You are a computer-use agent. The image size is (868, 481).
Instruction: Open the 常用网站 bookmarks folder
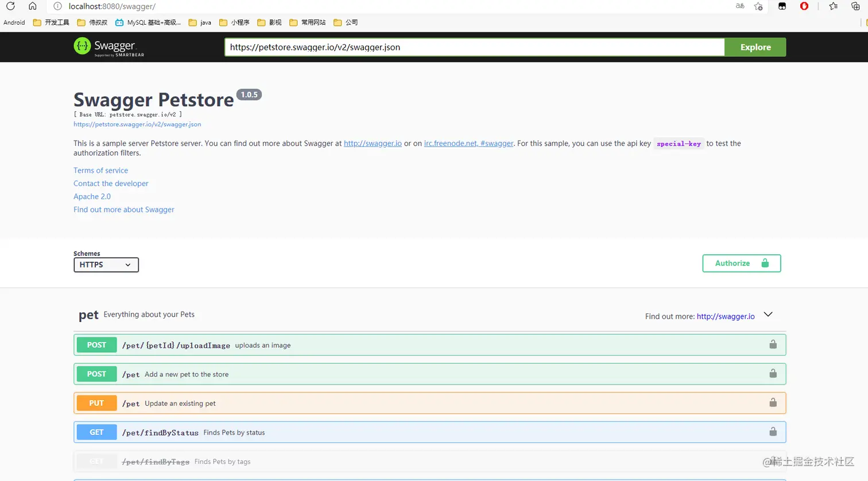pos(308,22)
